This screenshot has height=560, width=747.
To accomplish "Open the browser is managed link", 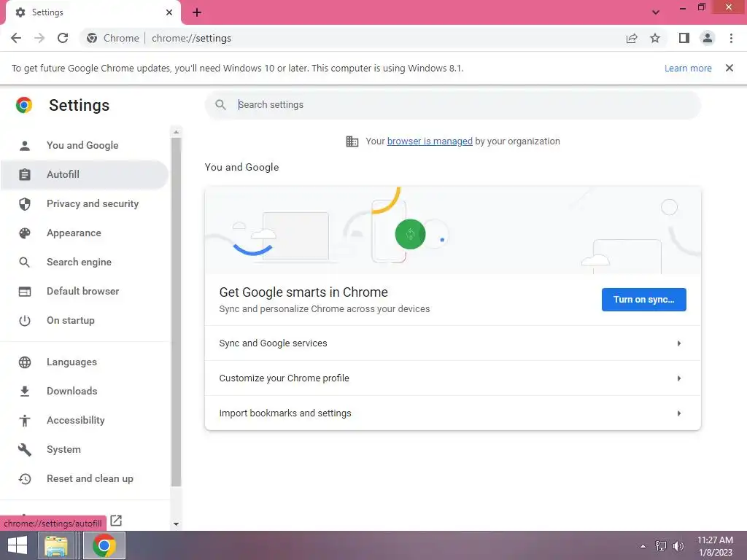I will [x=430, y=141].
